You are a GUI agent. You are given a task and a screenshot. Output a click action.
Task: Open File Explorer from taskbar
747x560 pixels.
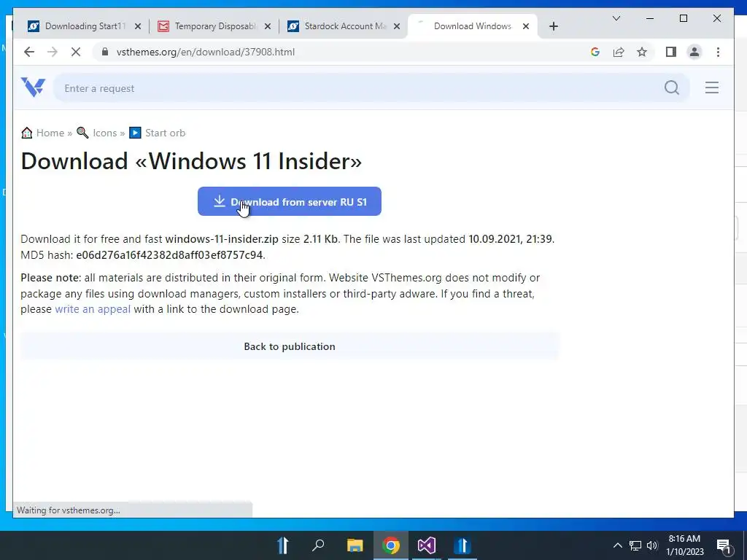tap(355, 545)
